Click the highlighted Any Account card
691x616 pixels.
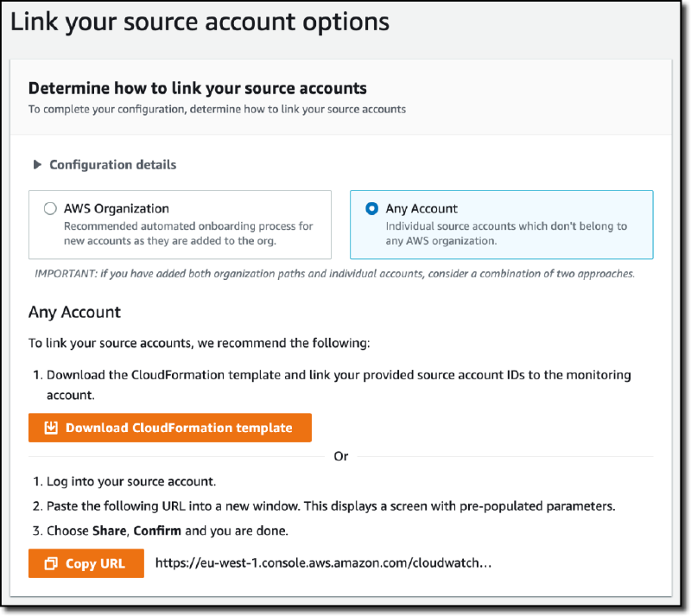coord(501,224)
